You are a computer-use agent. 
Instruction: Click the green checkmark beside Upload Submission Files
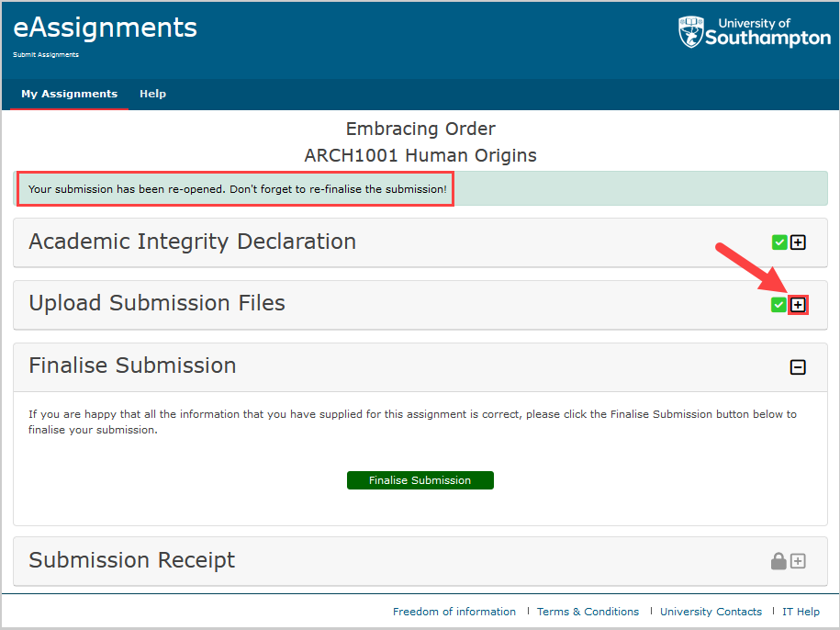coord(778,304)
